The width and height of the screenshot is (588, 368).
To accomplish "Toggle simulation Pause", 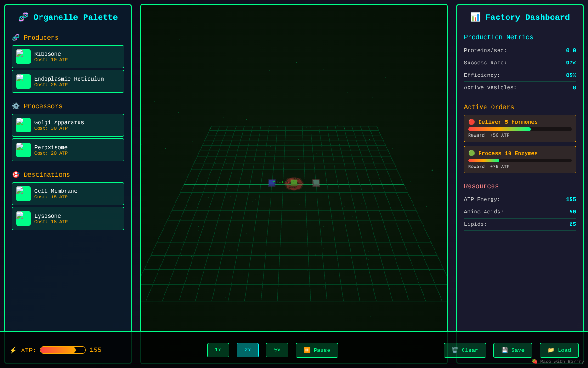I will [x=317, y=350].
